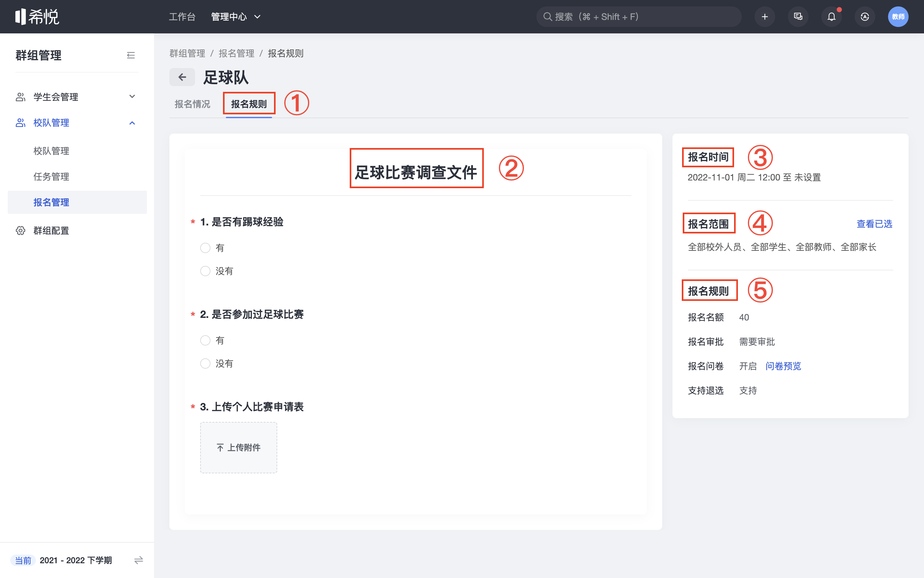Click the 上传附件 upload arrow icon
This screenshot has width=924, height=578.
click(220, 447)
